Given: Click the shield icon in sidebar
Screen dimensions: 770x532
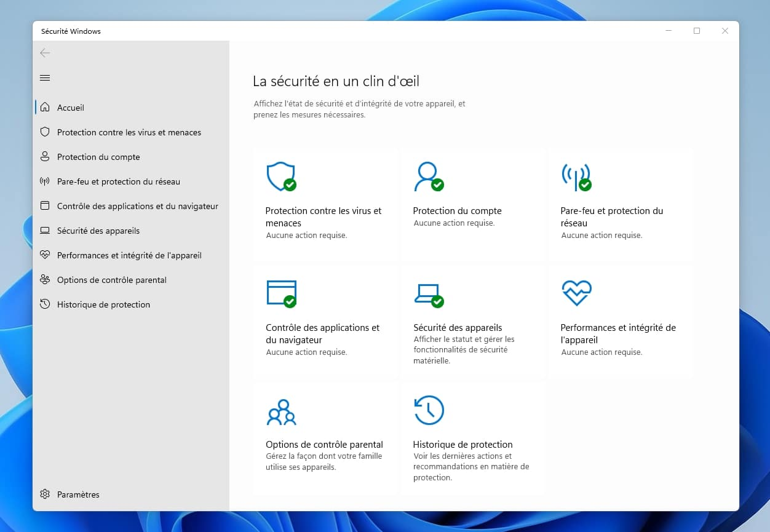Looking at the screenshot, I should 44,132.
